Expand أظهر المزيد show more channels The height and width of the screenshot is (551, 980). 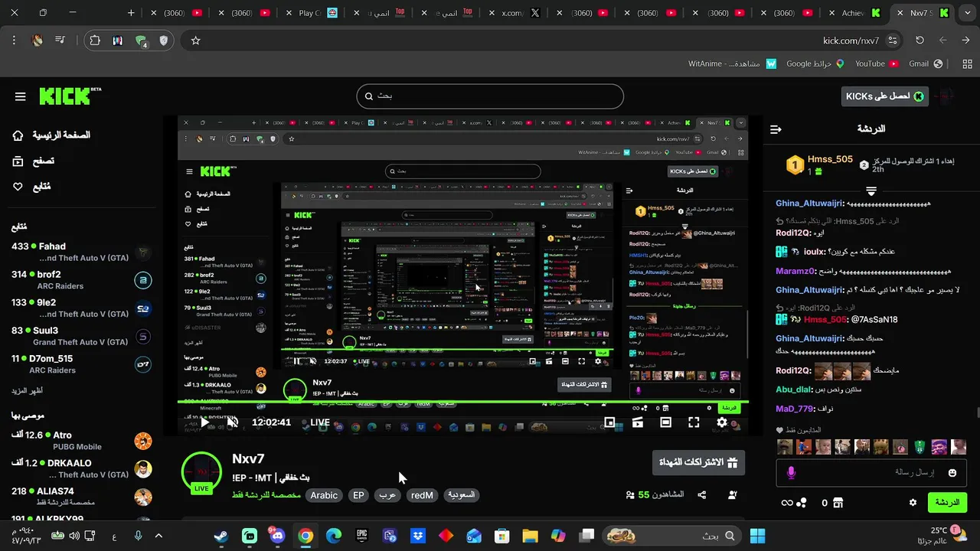click(27, 390)
